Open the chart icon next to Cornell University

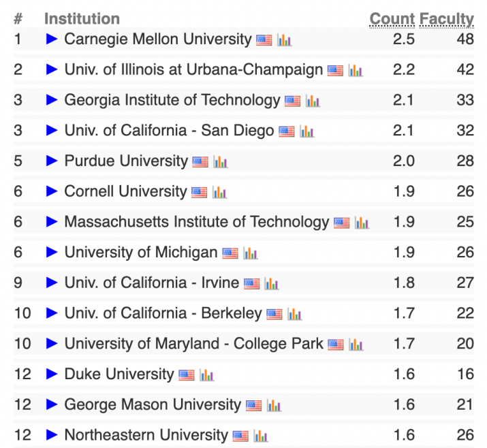point(219,192)
